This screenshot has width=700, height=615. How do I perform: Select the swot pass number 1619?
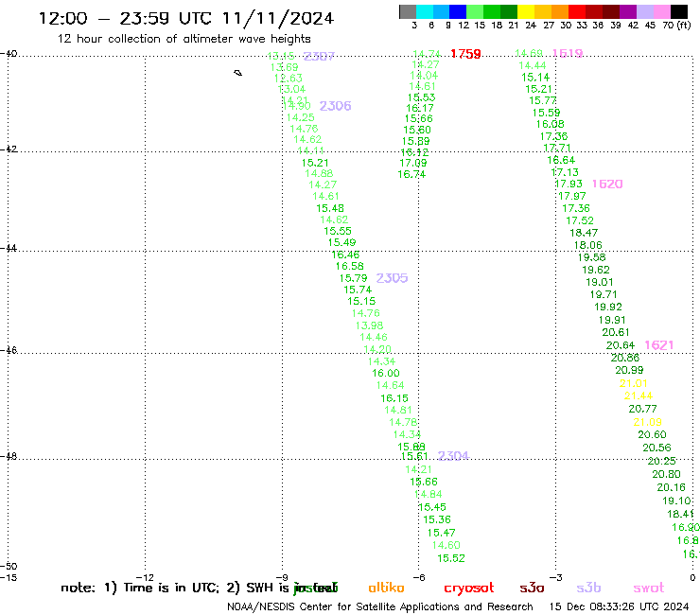pos(568,54)
